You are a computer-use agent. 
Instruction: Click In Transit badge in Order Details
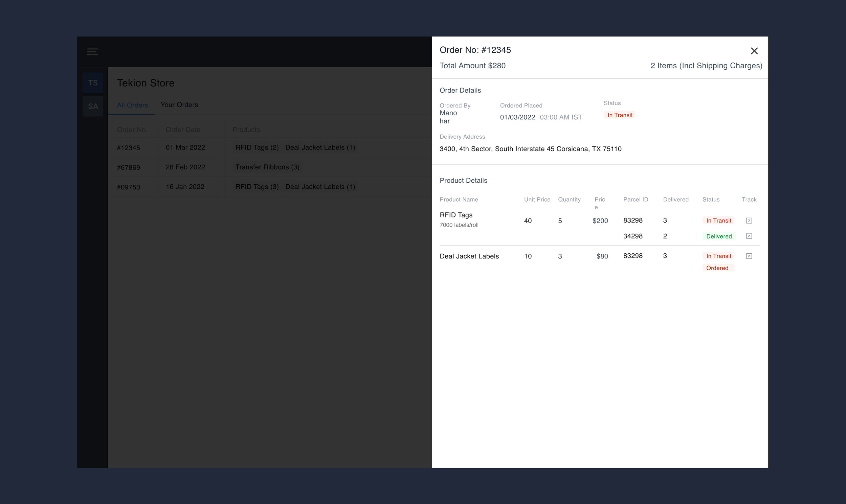(620, 115)
